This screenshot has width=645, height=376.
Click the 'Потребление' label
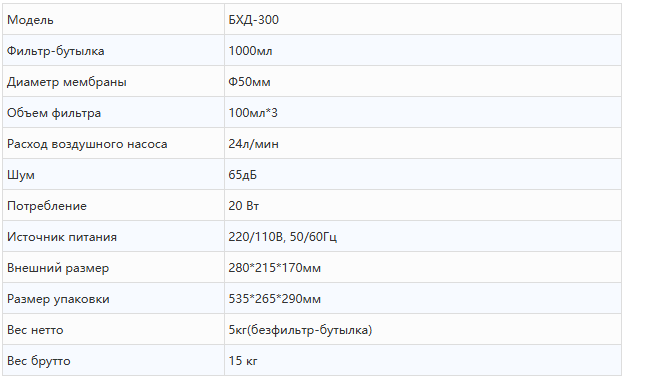(47, 206)
